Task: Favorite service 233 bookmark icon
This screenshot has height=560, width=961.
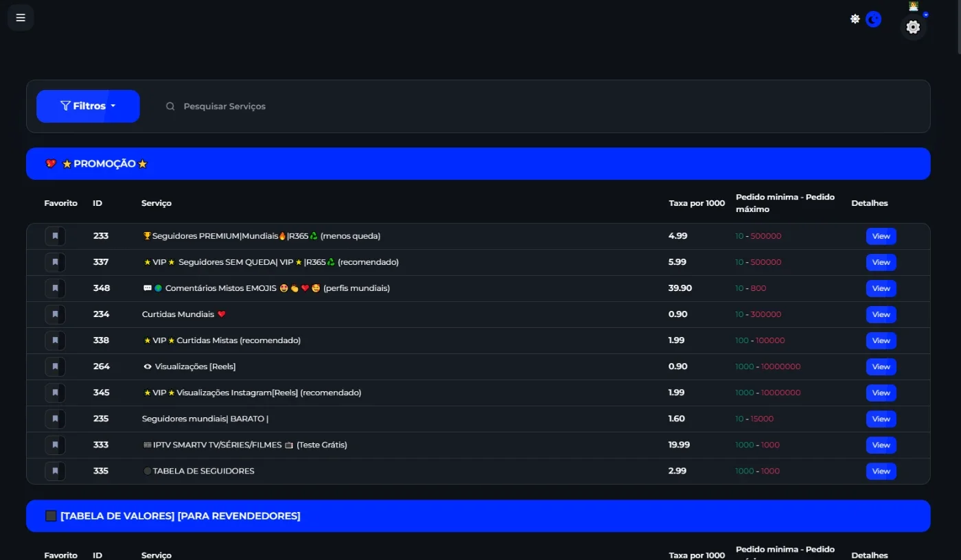Action: pos(55,236)
